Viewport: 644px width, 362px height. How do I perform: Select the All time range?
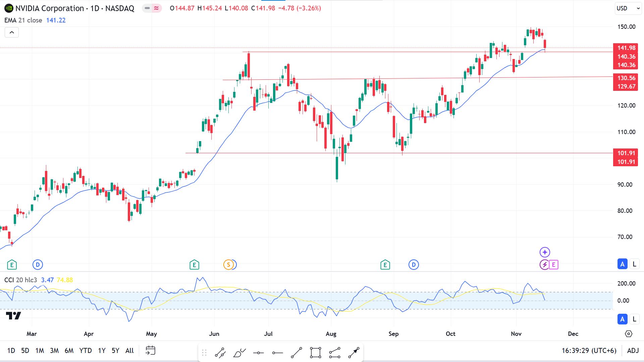[x=129, y=351]
